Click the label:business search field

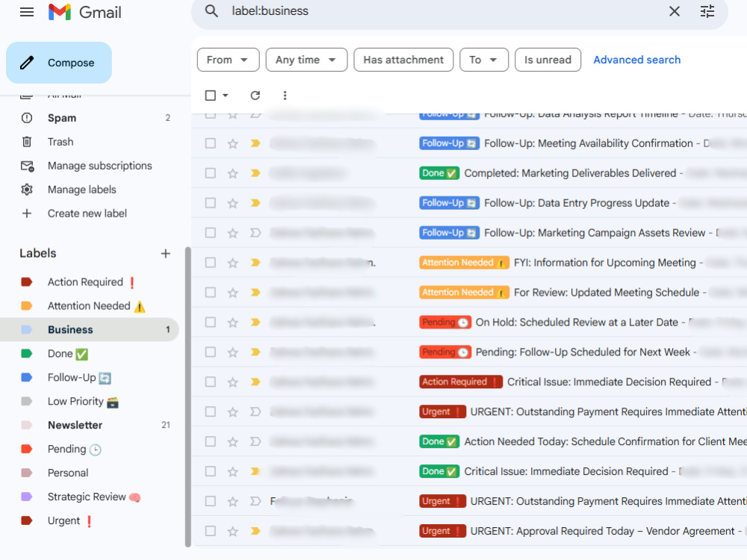[x=443, y=11]
